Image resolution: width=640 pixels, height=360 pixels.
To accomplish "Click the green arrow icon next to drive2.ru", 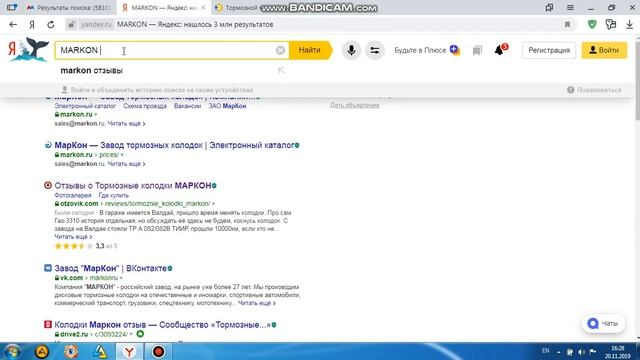I will pos(140,334).
